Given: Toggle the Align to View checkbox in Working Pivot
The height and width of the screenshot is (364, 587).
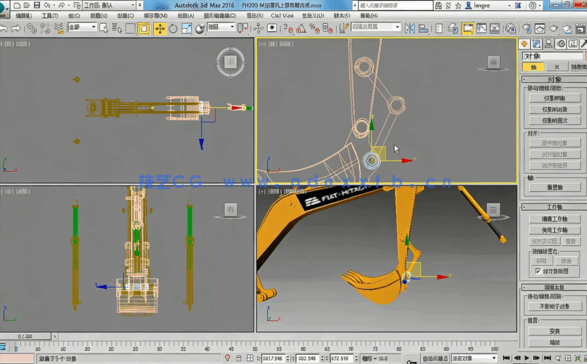Looking at the screenshot, I should pyautogui.click(x=538, y=271).
